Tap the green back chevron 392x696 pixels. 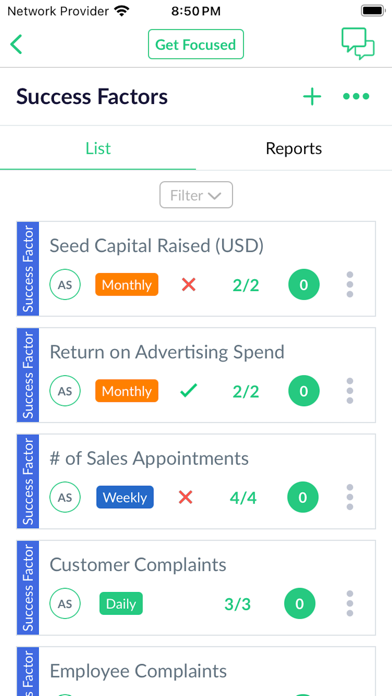pos(16,44)
